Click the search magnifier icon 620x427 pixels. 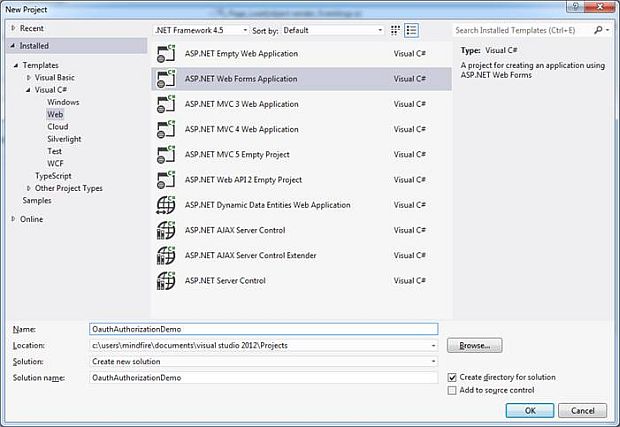pyautogui.click(x=598, y=30)
